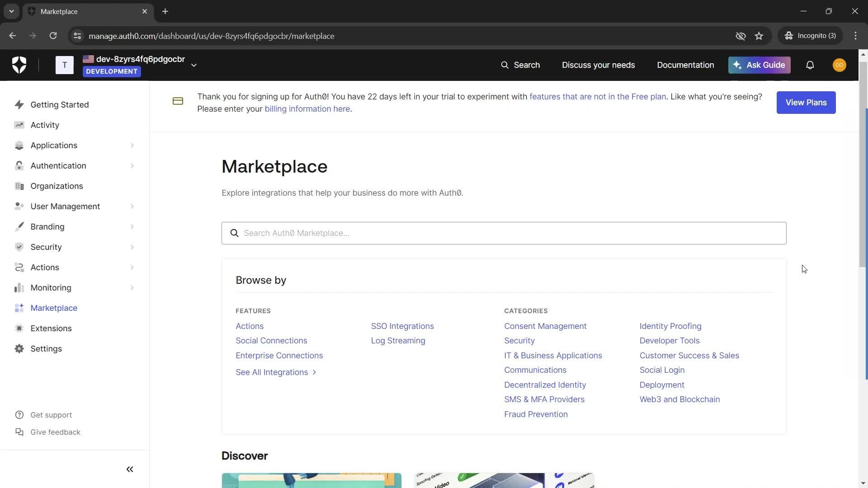Follow the billing information here link
This screenshot has width=868, height=488.
pyautogui.click(x=307, y=109)
